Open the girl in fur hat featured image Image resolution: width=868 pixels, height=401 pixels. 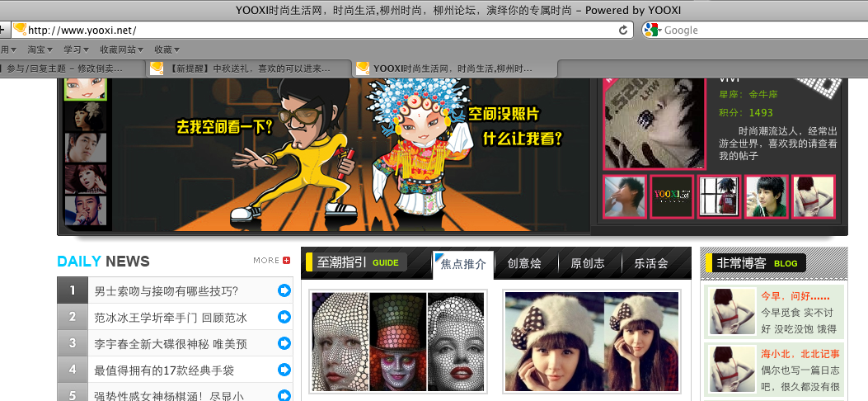tap(592, 342)
